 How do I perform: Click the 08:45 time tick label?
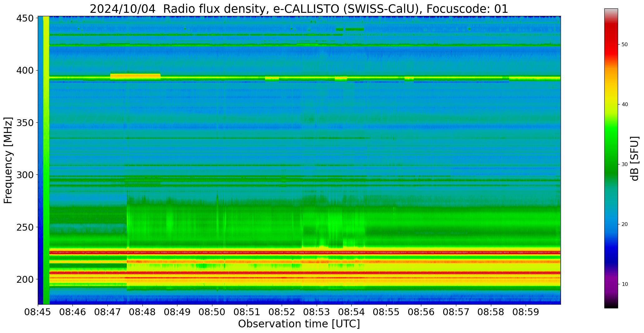(x=38, y=312)
